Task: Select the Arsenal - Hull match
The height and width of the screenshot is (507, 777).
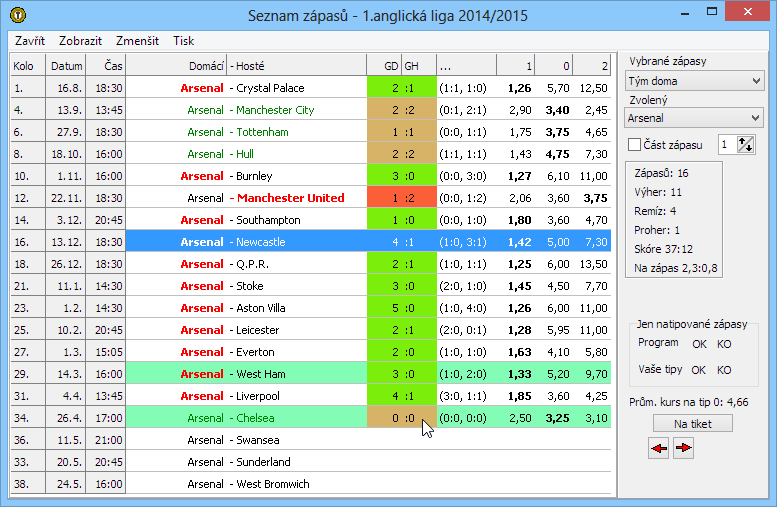Action: coord(311,154)
